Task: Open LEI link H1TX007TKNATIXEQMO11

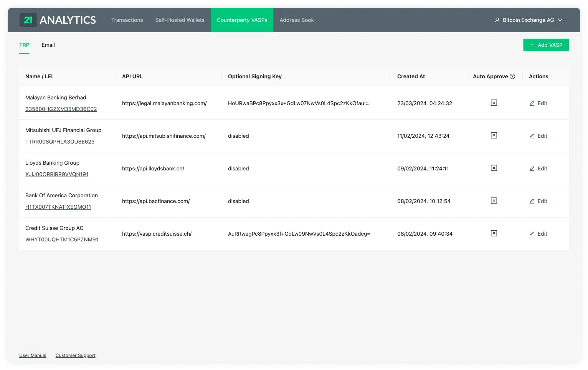Action: pyautogui.click(x=58, y=207)
